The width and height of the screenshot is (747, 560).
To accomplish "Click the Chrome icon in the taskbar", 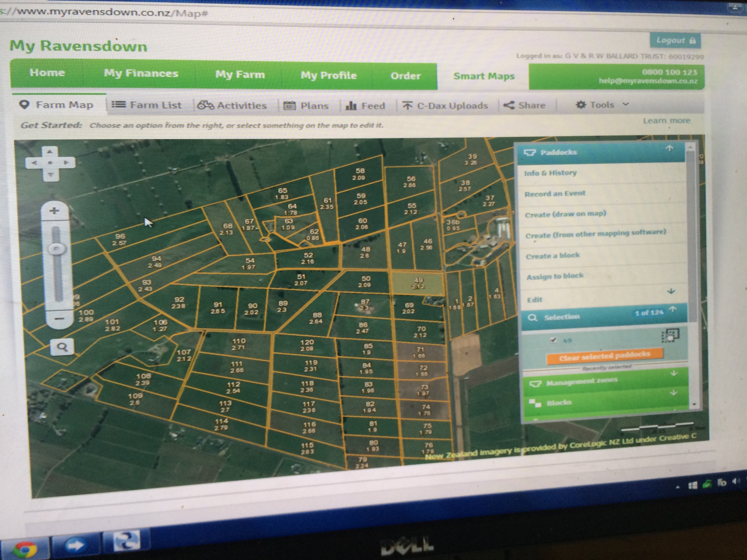I will (x=25, y=549).
